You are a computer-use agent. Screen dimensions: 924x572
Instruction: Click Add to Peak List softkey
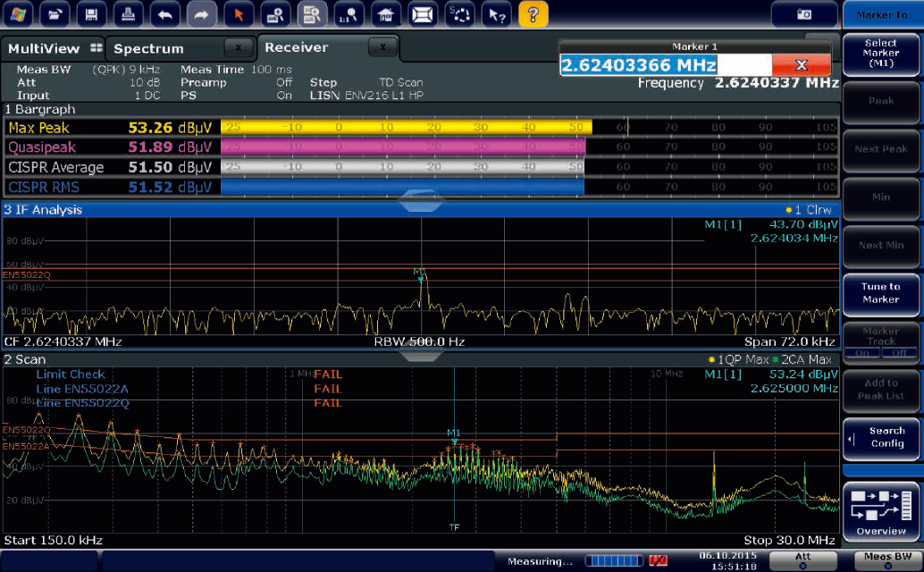881,390
